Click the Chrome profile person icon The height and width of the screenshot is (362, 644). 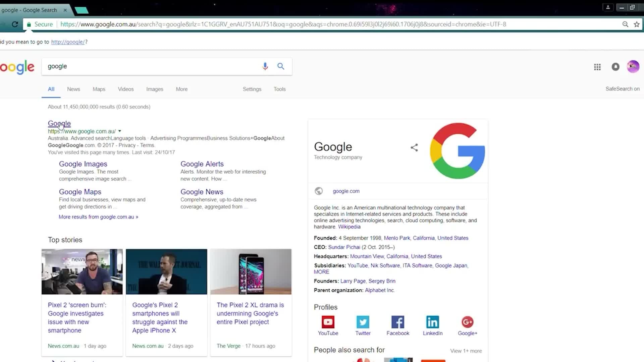coord(608,7)
